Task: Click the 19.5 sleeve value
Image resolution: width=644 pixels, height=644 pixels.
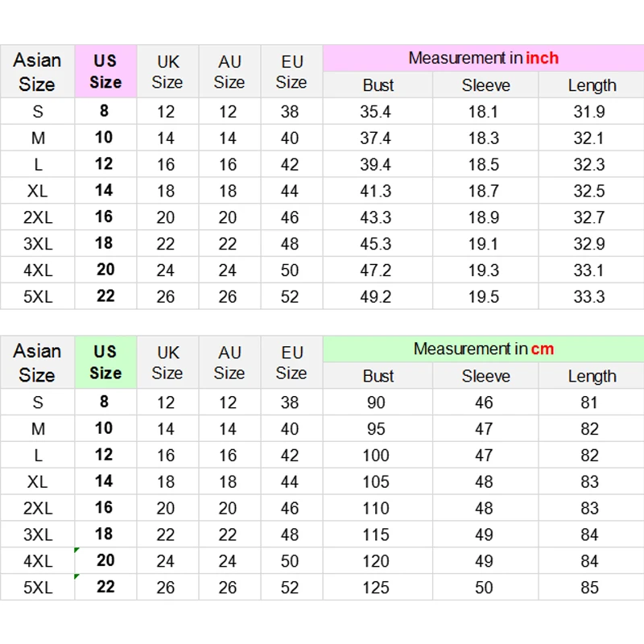Action: [x=484, y=296]
